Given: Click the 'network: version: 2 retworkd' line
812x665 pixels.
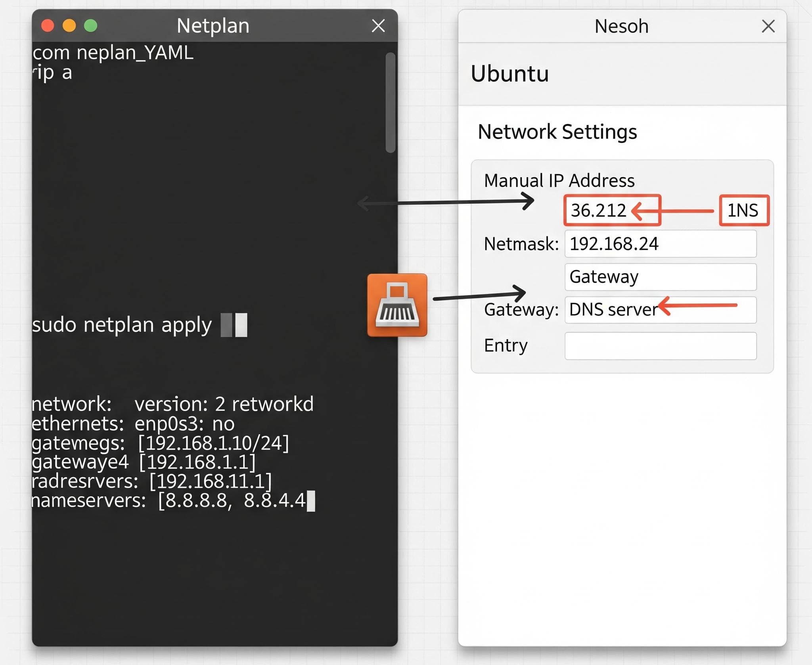Looking at the screenshot, I should [172, 404].
